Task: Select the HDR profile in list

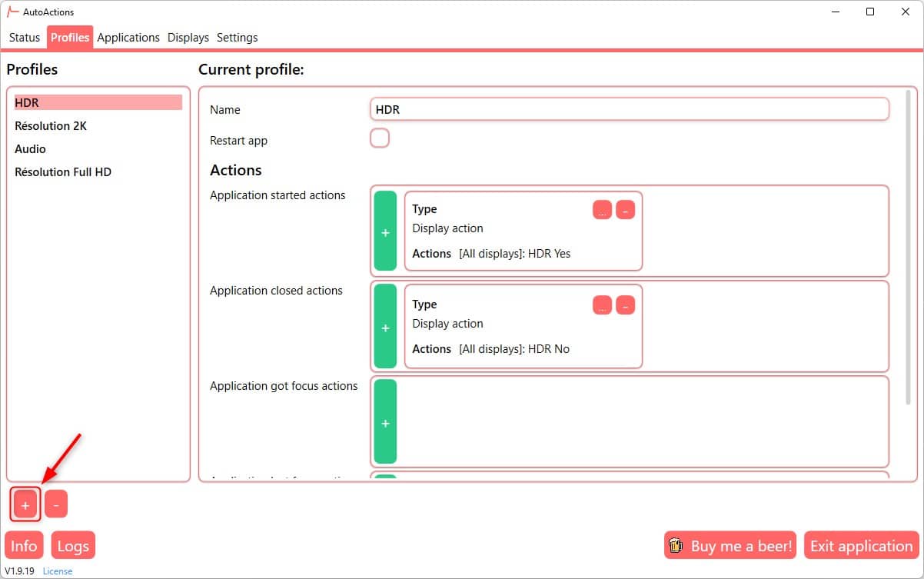Action: (x=98, y=102)
